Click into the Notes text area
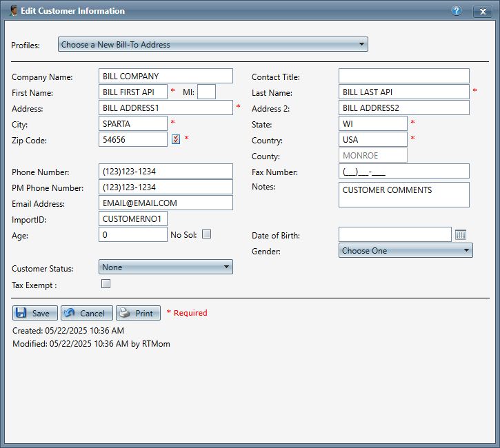The width and height of the screenshot is (500, 448). 403,195
